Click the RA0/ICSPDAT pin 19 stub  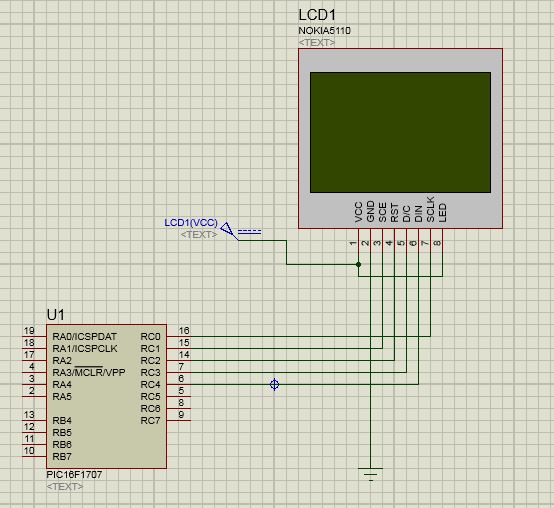[x=34, y=336]
